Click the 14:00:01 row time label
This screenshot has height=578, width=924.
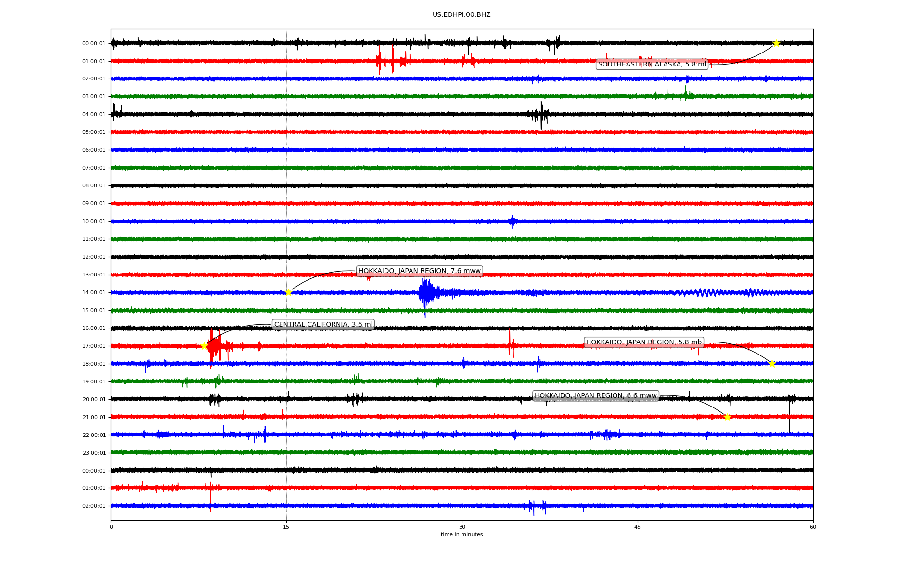(x=94, y=293)
